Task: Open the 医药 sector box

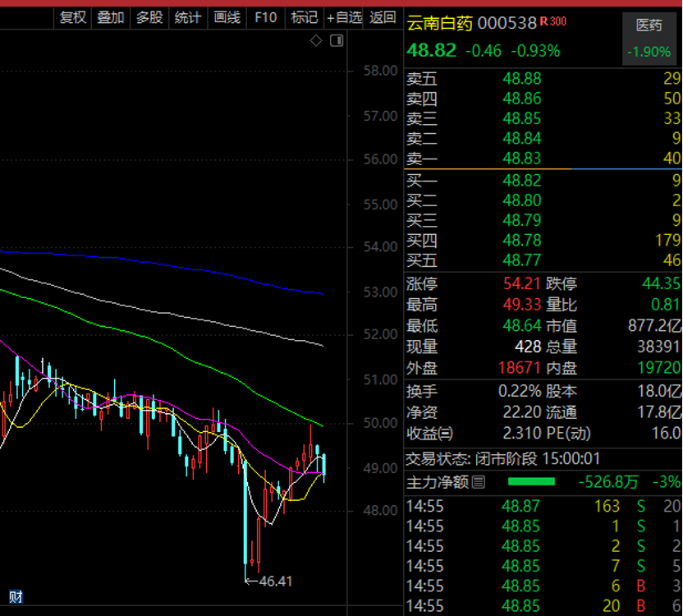Action: tap(649, 39)
